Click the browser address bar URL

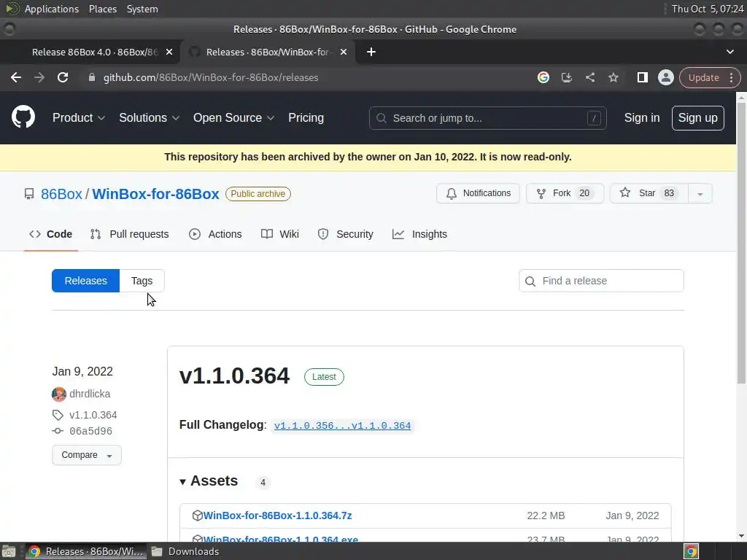(211, 77)
